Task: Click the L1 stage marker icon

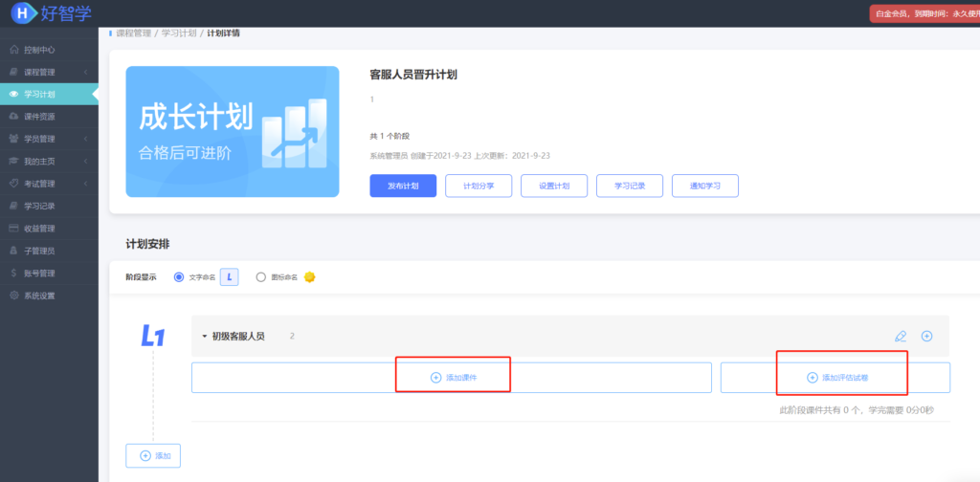Action: click(152, 337)
